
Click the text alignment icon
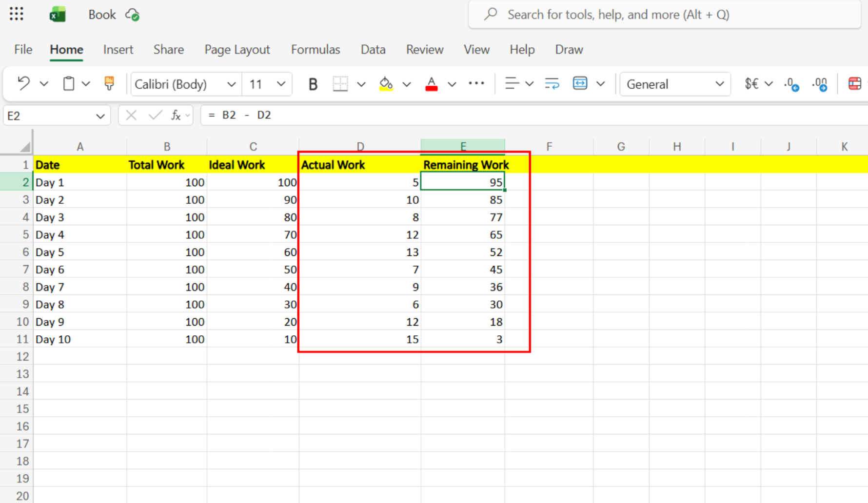coord(512,84)
